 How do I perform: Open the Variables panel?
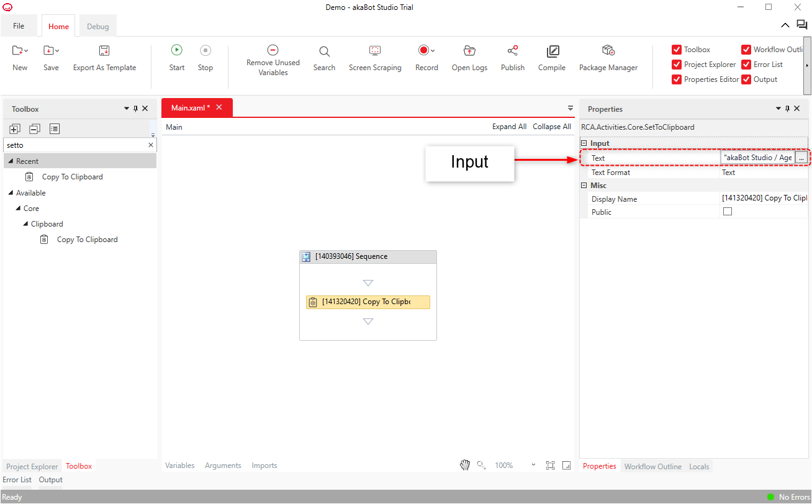pos(180,466)
